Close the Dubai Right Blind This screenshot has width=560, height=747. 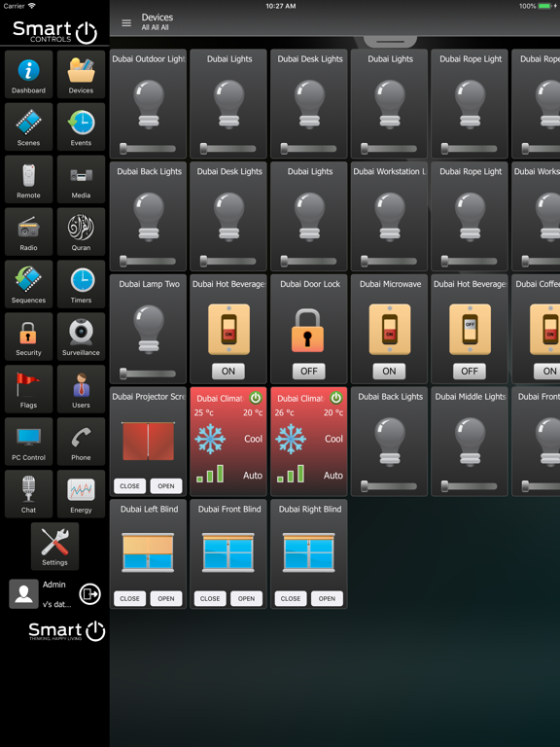pyautogui.click(x=291, y=598)
